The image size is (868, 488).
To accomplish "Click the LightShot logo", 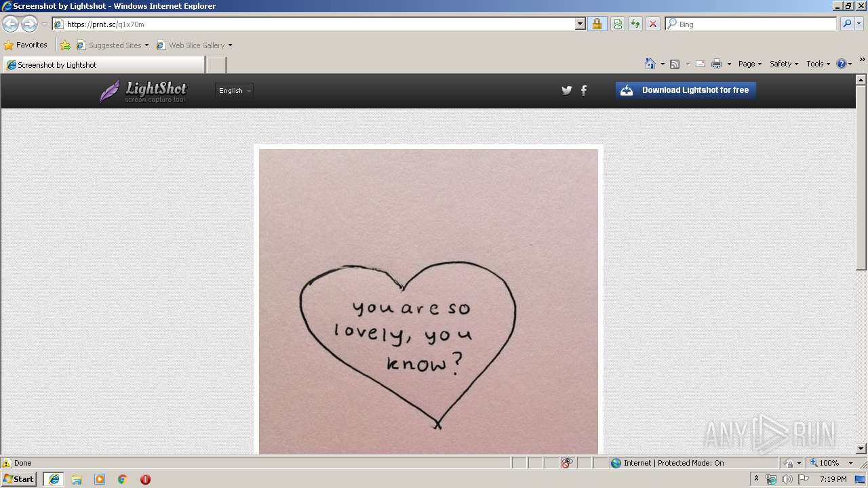I will [143, 91].
